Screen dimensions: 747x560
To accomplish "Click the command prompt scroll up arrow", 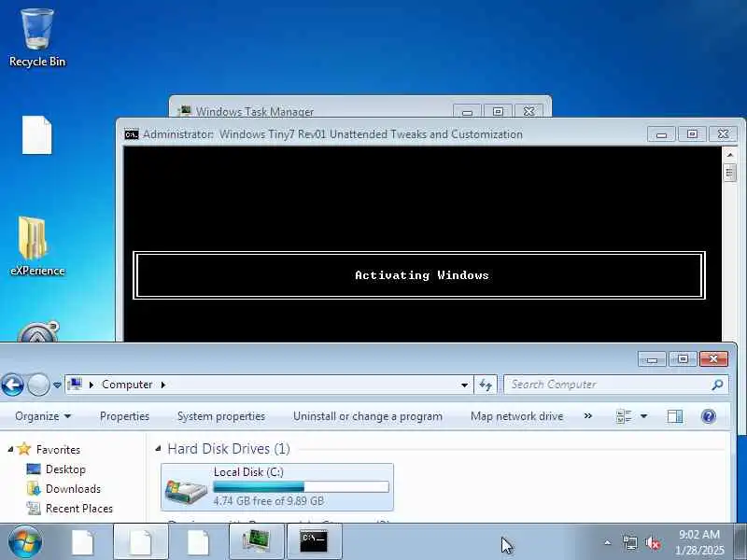I will (730, 155).
